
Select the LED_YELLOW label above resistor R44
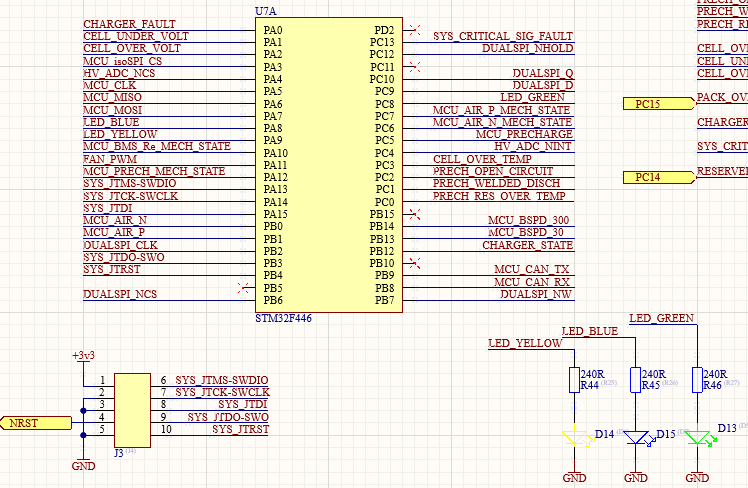525,343
